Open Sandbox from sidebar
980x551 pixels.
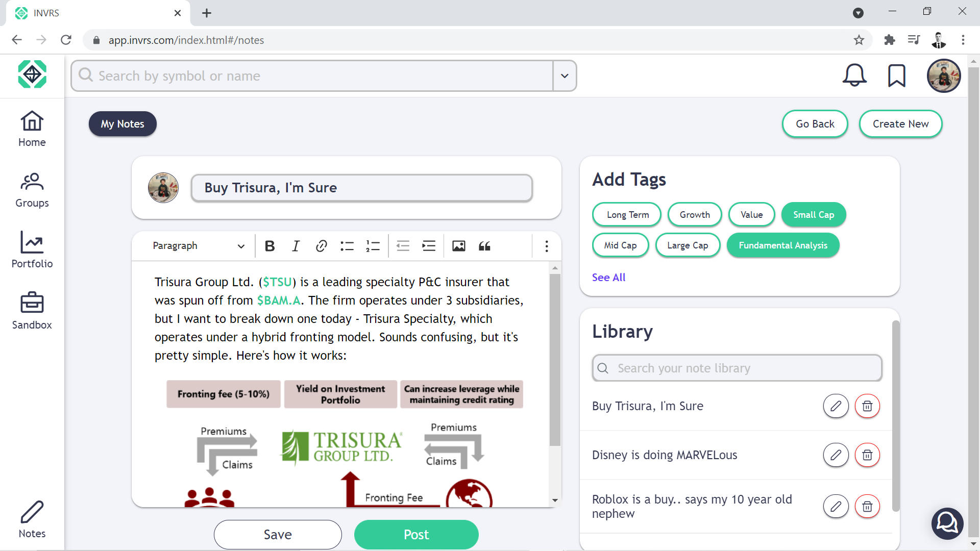[x=32, y=311]
